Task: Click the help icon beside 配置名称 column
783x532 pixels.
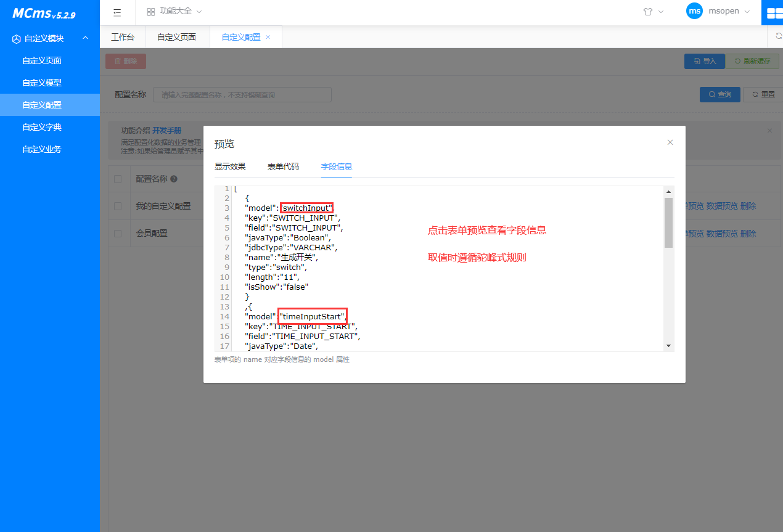Action: pyautogui.click(x=174, y=179)
